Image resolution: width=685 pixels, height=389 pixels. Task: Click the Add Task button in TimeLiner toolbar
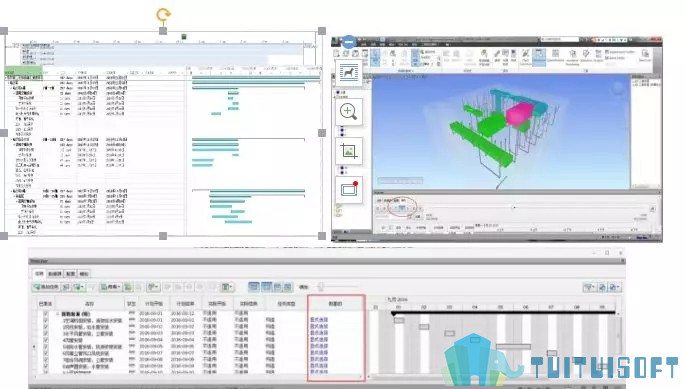click(x=46, y=287)
